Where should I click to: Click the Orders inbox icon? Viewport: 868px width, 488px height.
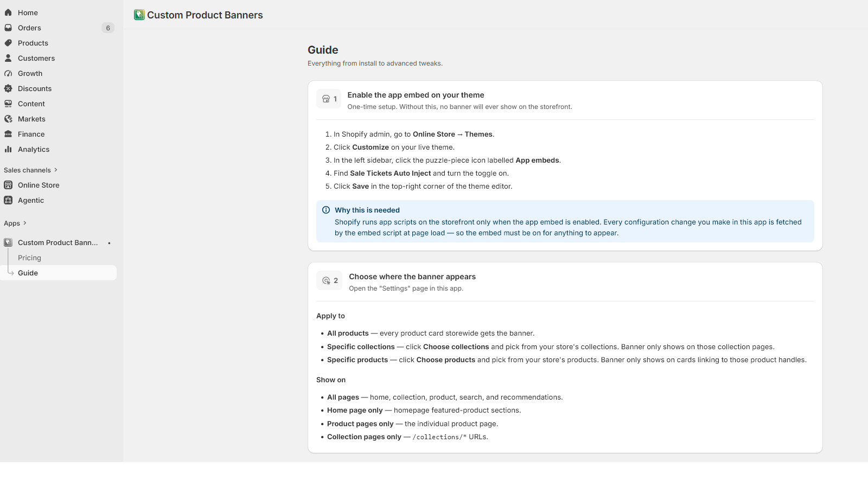(8, 28)
